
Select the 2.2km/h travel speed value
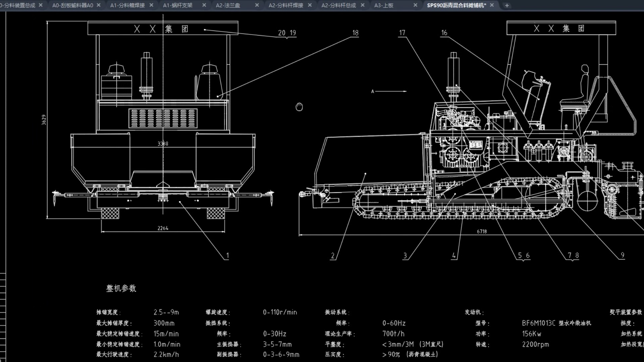pyautogui.click(x=166, y=355)
